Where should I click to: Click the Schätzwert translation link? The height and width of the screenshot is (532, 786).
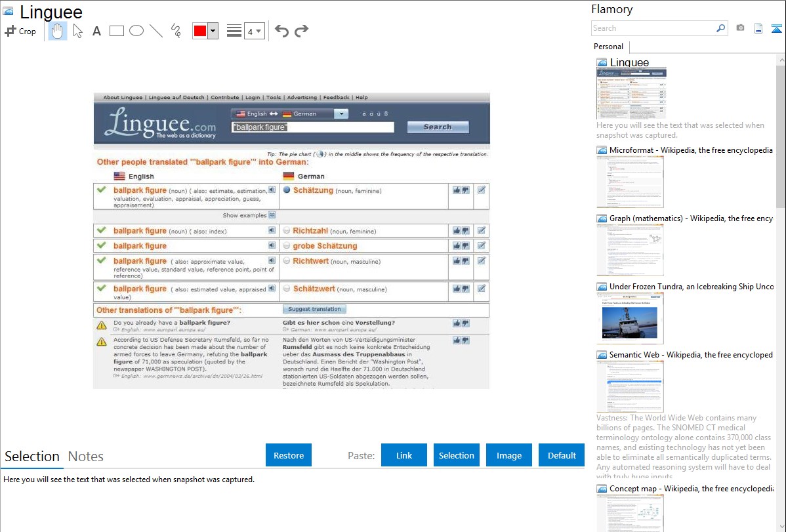point(314,289)
